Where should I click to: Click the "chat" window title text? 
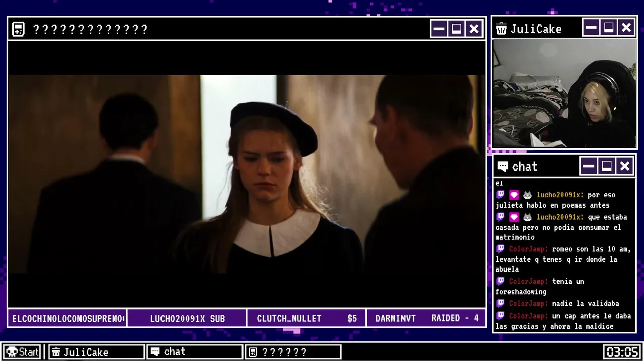click(525, 167)
